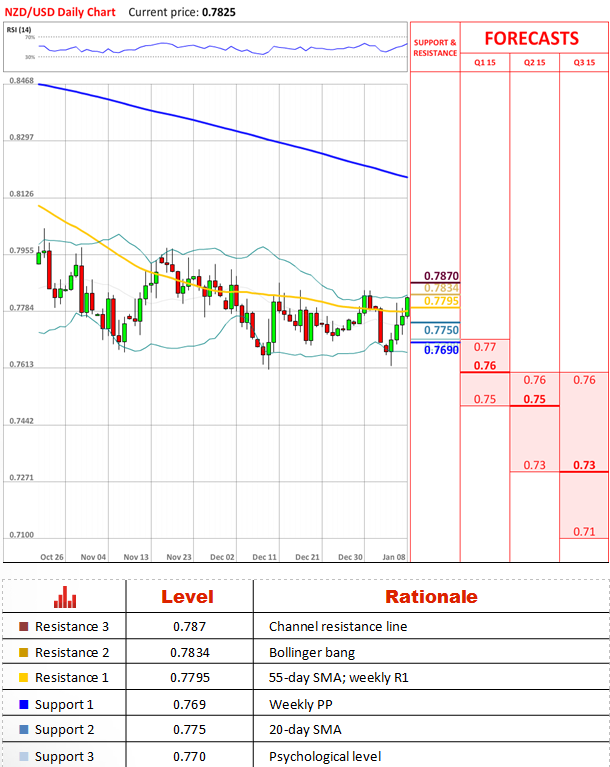The image size is (610, 767).
Task: Click the Bollinger bang rationale cell
Action: (x=312, y=653)
